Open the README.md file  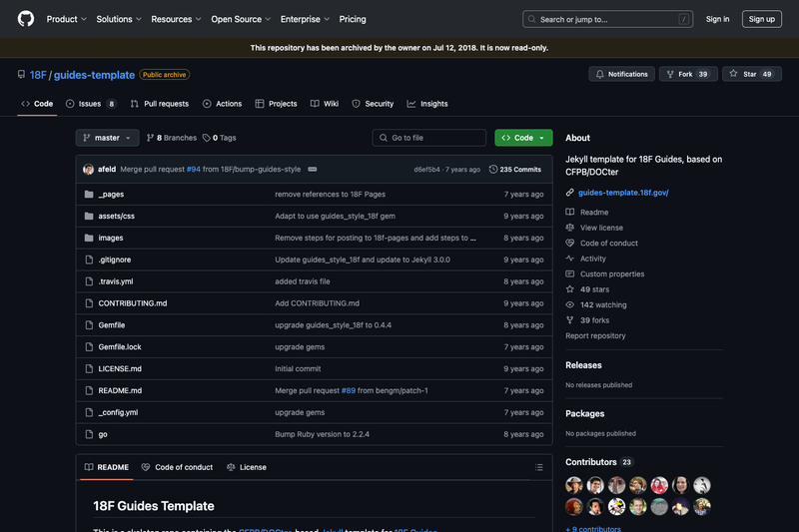[120, 391]
